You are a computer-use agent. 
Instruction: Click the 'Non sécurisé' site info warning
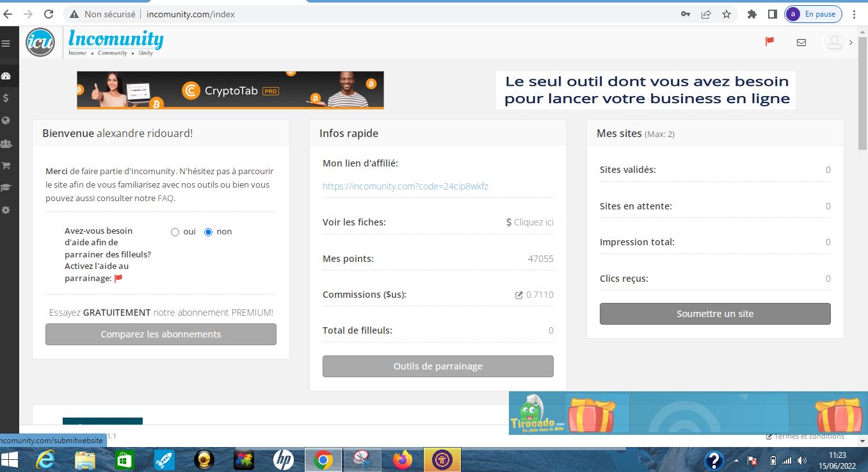[102, 14]
